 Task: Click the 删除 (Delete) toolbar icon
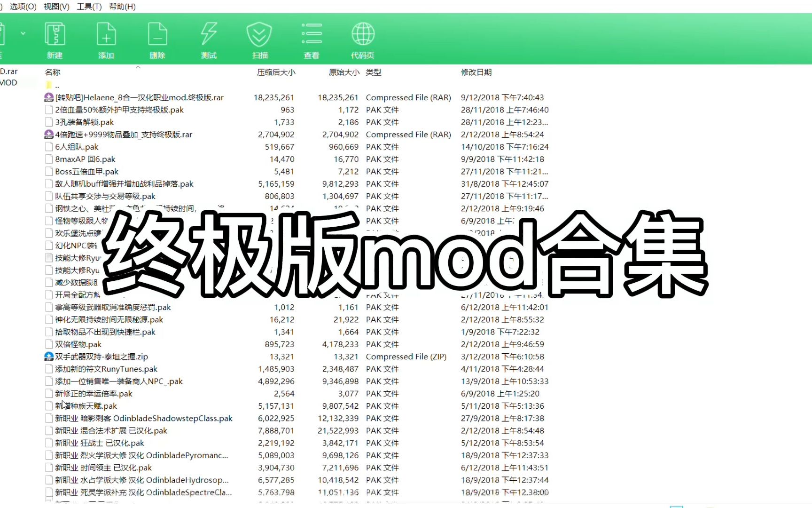click(157, 40)
